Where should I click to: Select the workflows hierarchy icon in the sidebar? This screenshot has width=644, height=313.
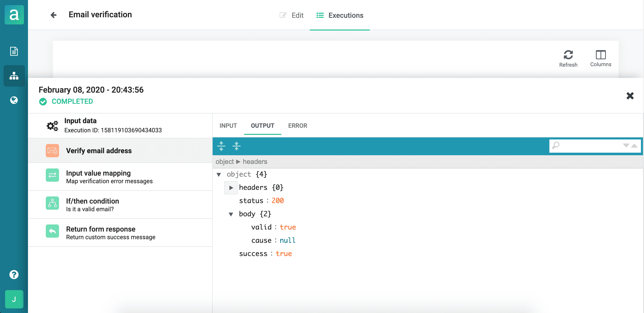(14, 76)
